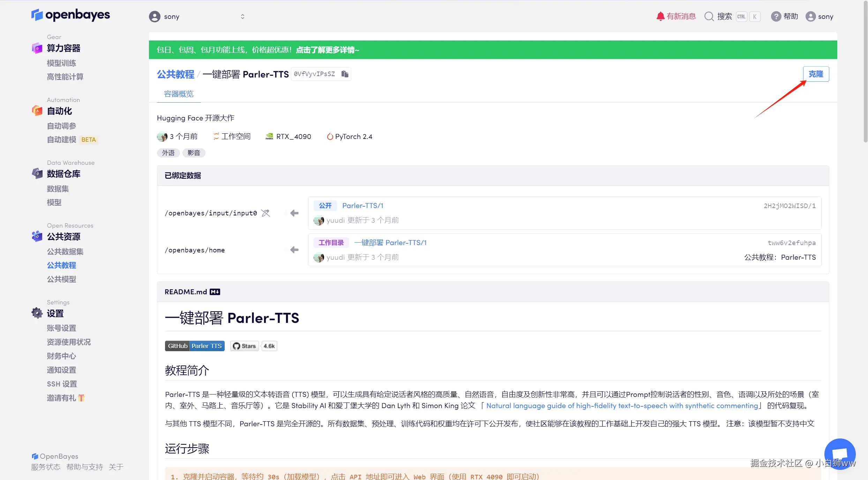
Task: Open the chat support bubble
Action: click(x=839, y=454)
